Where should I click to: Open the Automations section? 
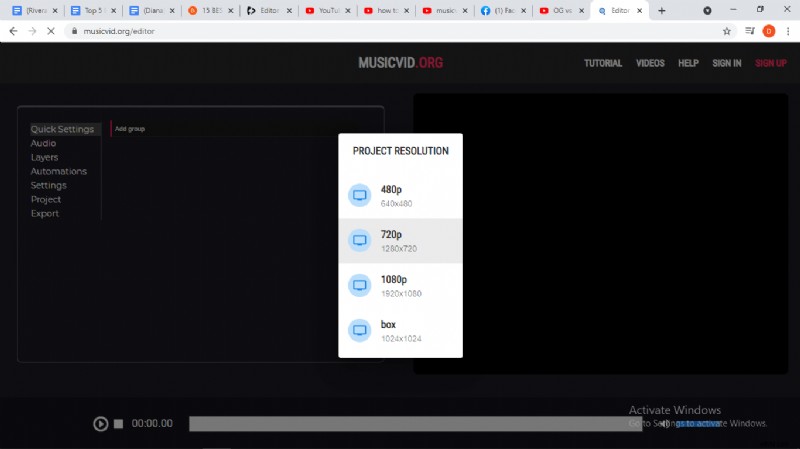tap(58, 171)
